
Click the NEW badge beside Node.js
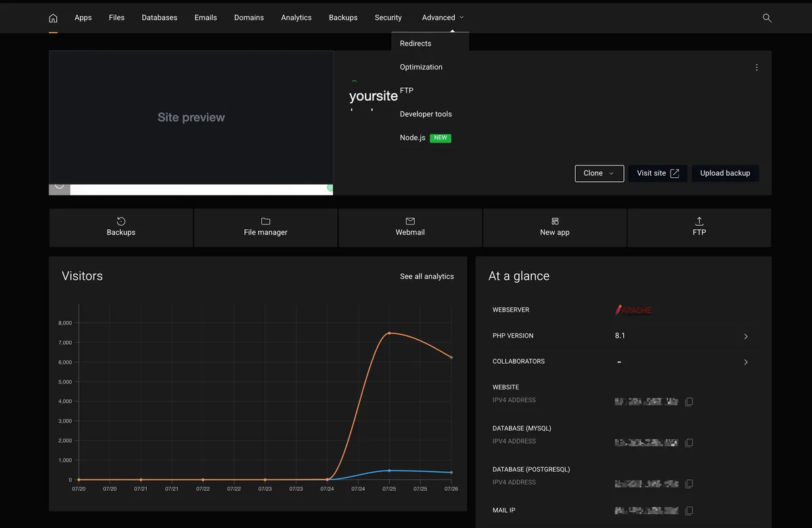441,138
